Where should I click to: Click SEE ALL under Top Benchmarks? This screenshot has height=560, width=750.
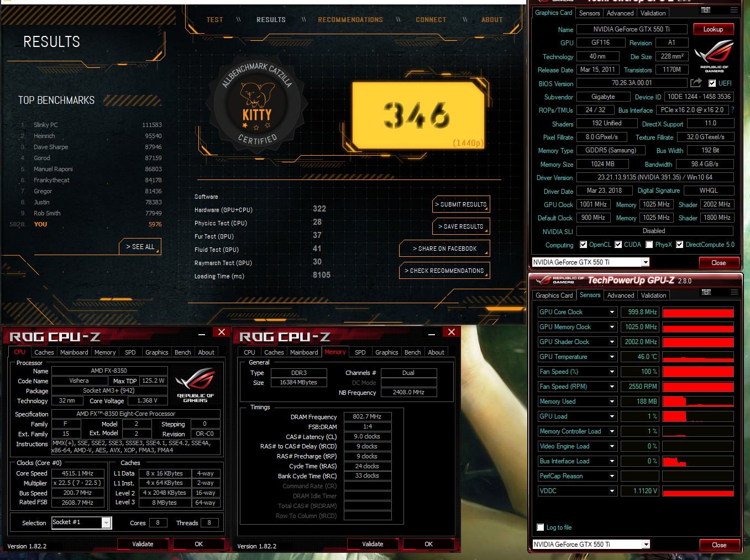(x=140, y=247)
